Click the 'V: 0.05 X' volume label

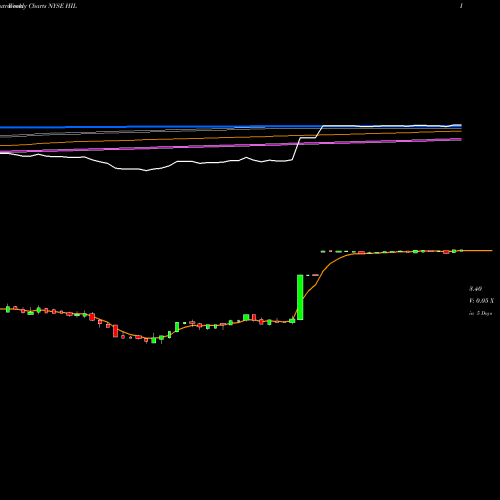click(x=481, y=301)
